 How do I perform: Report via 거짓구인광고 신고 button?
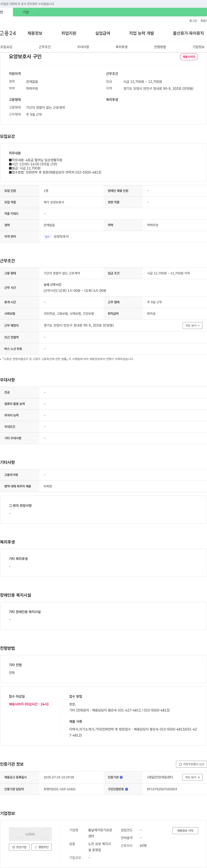click(x=191, y=764)
